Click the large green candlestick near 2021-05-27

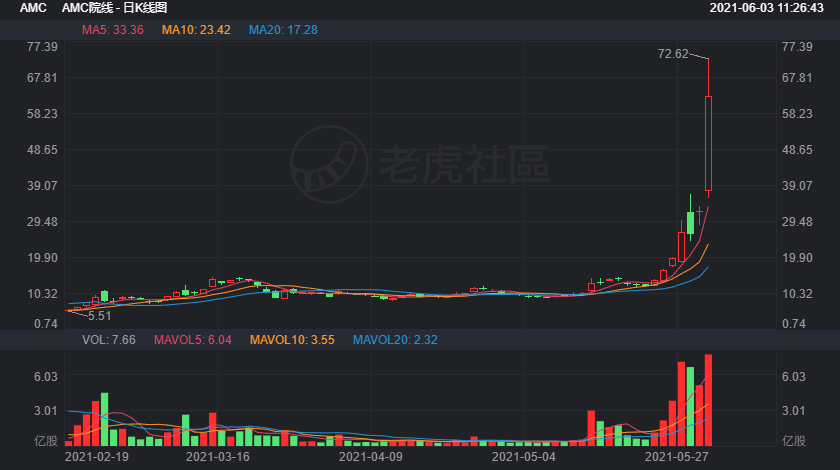coord(691,223)
